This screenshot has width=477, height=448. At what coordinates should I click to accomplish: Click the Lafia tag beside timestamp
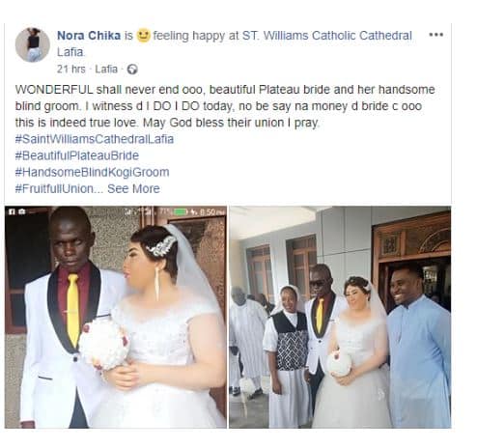coord(106,70)
